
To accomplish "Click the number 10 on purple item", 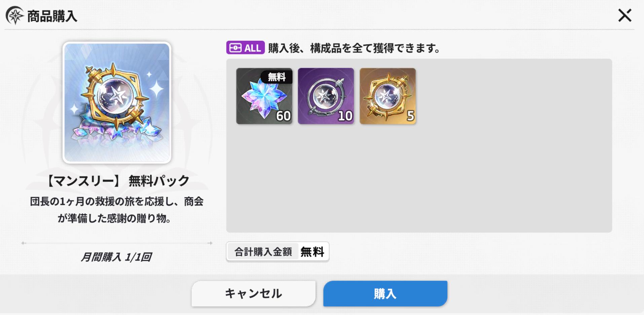I will click(345, 116).
